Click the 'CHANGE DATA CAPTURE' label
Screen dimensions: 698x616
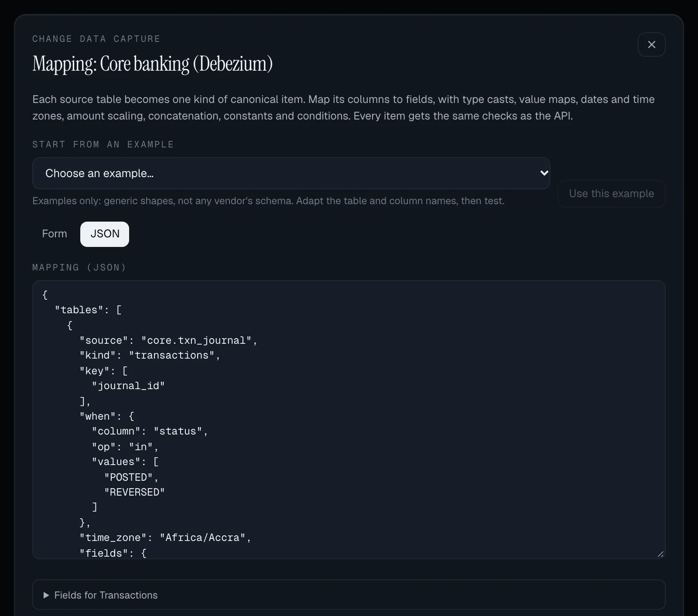[96, 39]
